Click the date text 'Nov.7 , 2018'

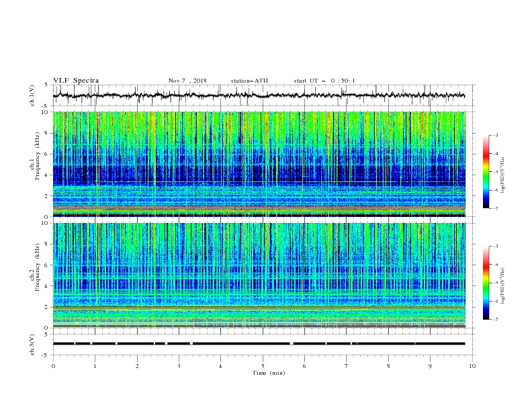click(x=187, y=81)
